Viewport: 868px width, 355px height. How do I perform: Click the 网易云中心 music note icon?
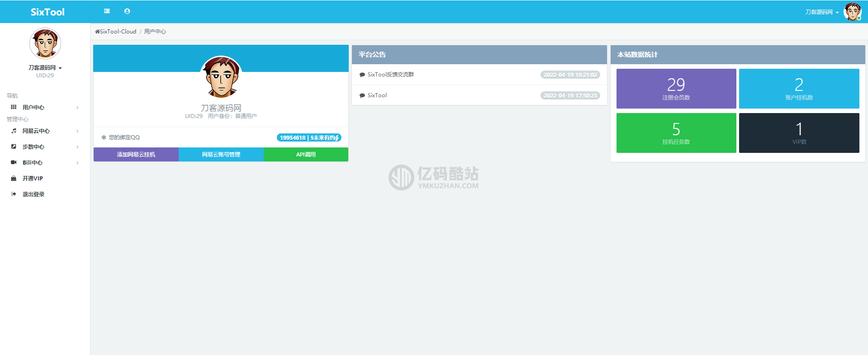(14, 131)
